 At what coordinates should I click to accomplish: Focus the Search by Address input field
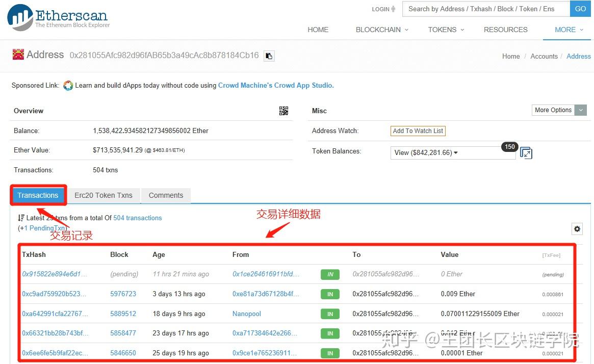tap(486, 9)
